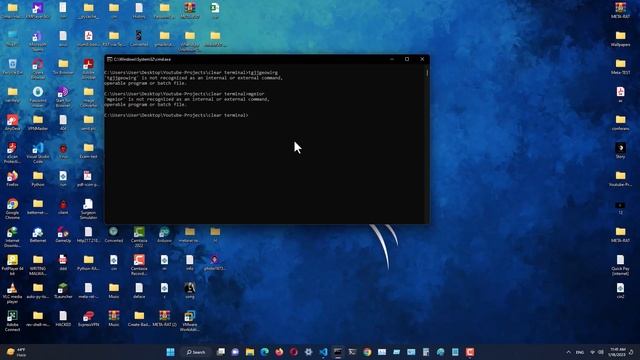Open the Firefox desktop shortcut

(x=12, y=178)
